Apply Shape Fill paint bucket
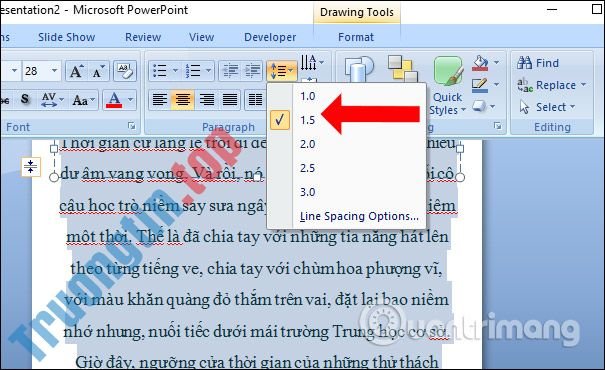 pyautogui.click(x=480, y=62)
